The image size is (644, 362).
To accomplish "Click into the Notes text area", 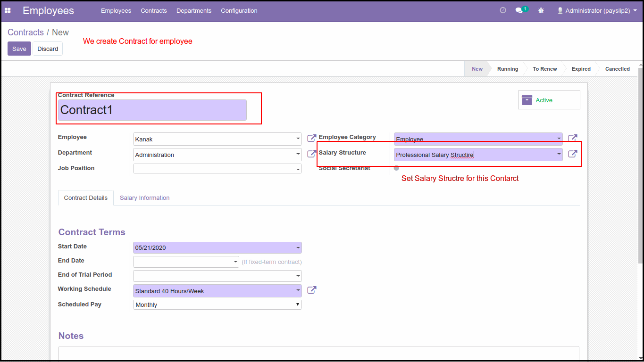I will 319,354.
